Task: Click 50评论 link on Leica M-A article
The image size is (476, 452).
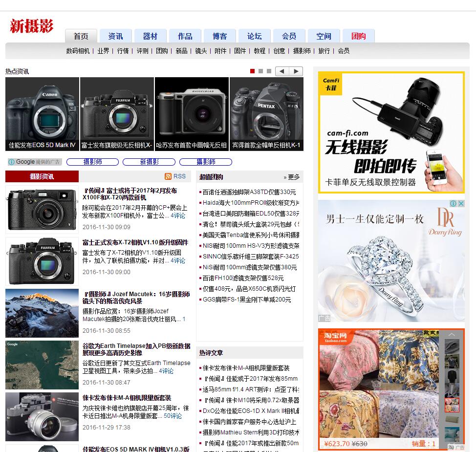Action: coord(173,416)
